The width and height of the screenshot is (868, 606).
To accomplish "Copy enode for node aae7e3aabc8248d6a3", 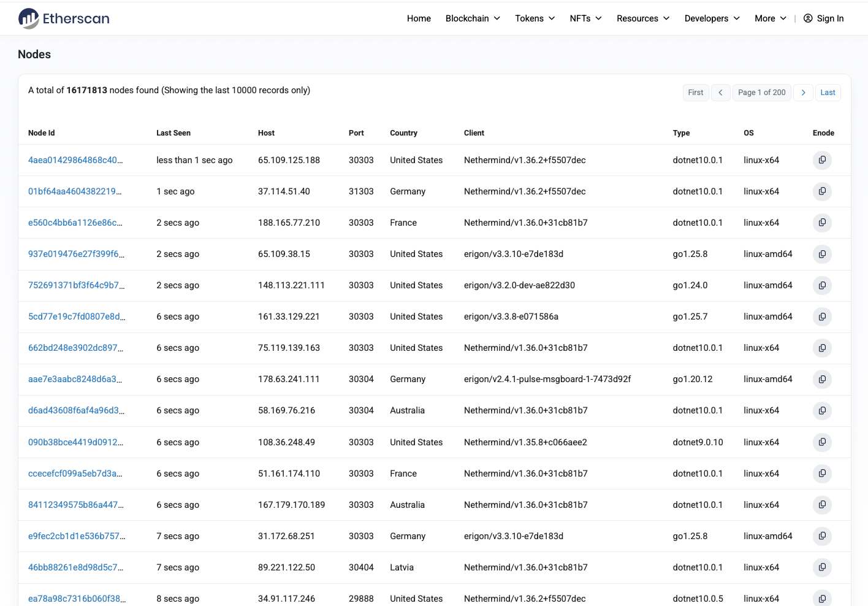I will coord(822,379).
